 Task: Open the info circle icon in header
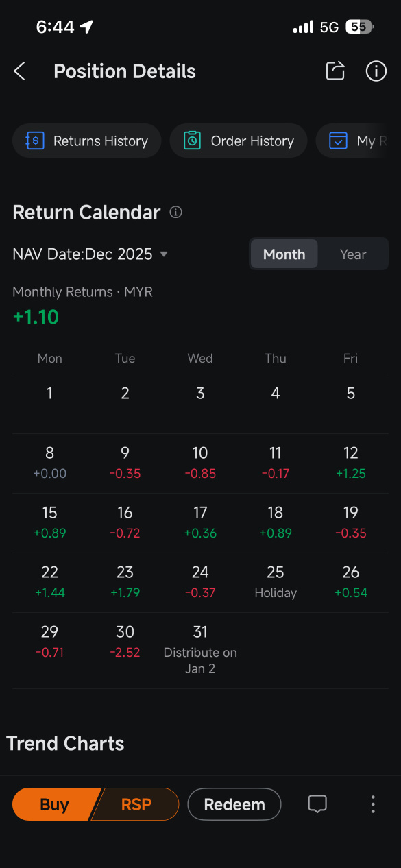point(376,71)
